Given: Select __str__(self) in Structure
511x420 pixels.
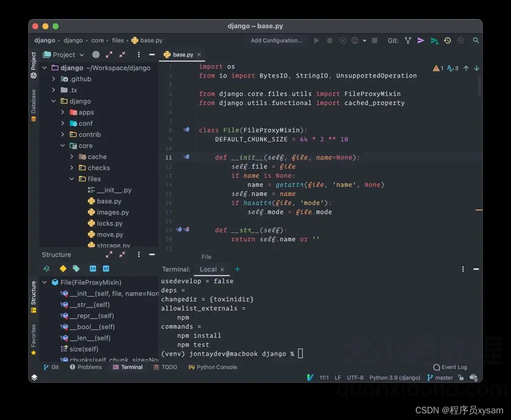Looking at the screenshot, I should (x=85, y=305).
